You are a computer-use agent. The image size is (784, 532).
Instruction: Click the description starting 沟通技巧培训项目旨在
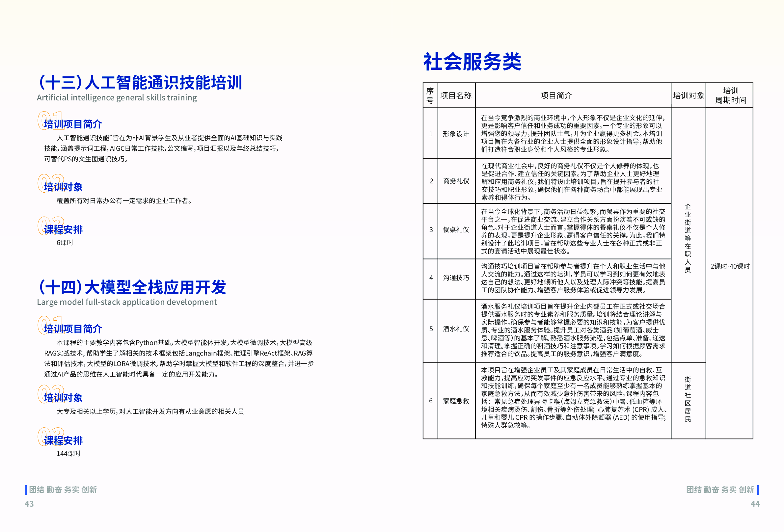[573, 278]
